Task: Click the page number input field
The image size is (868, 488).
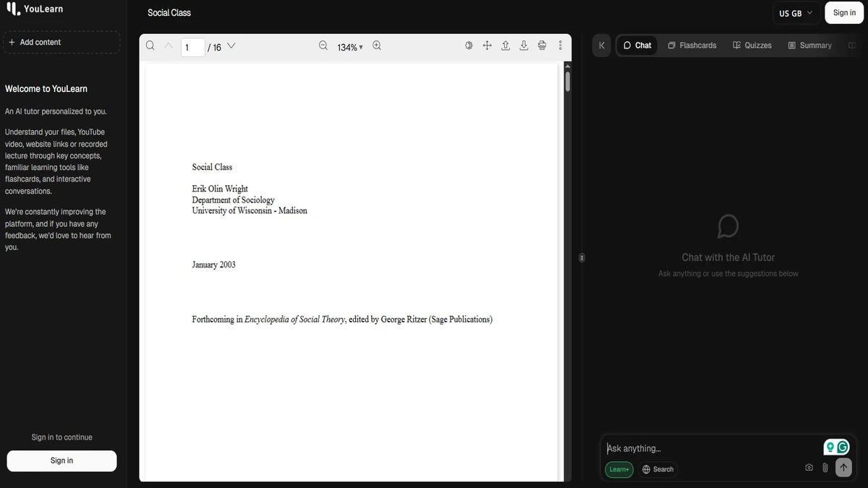Action: pyautogui.click(x=192, y=47)
